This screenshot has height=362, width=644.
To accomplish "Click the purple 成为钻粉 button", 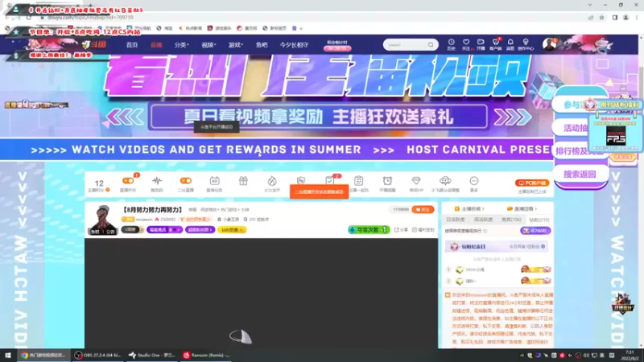I will [x=535, y=231].
